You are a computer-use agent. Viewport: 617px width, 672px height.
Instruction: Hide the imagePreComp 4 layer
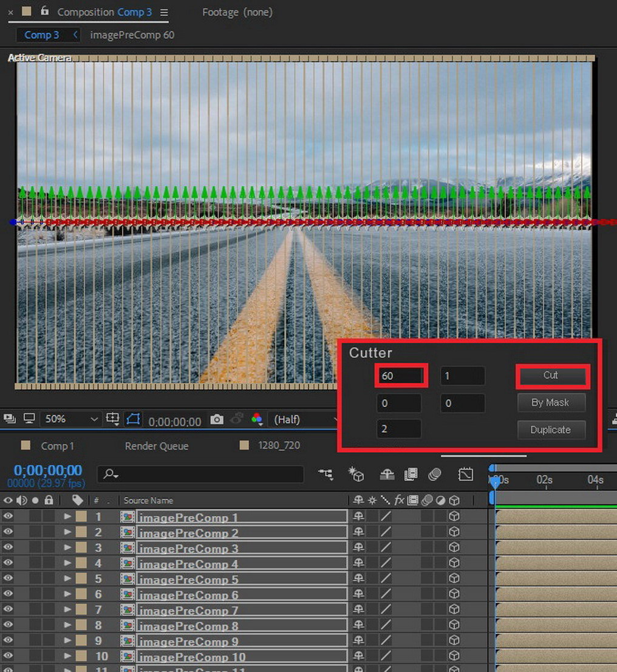(x=8, y=563)
